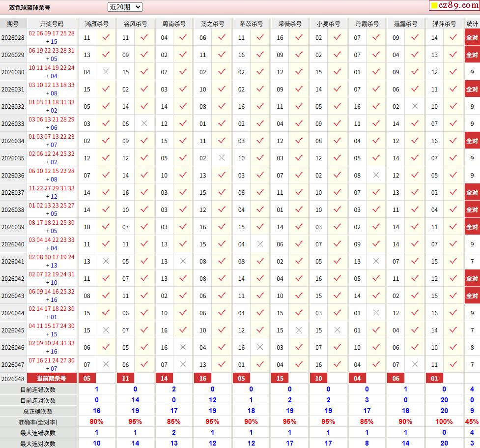480x448 pixels.
Task: Click the X mark in 周南杀号 for 2026041
Action: (183, 261)
